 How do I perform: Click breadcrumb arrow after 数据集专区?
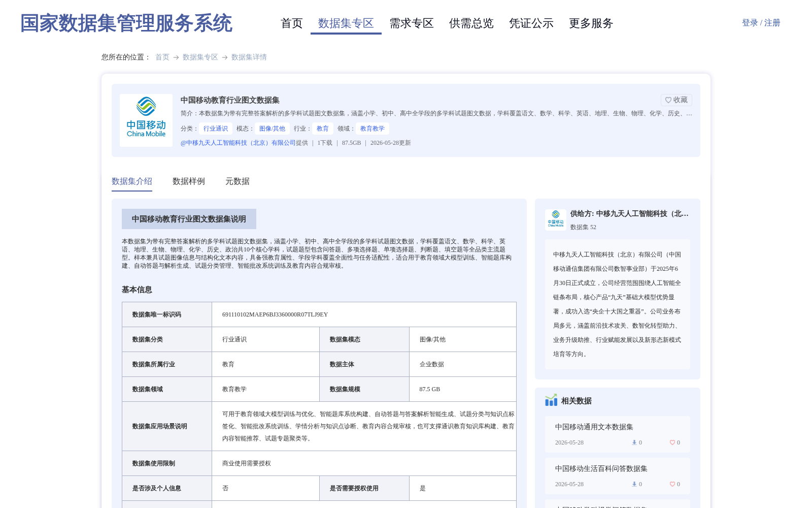click(225, 57)
